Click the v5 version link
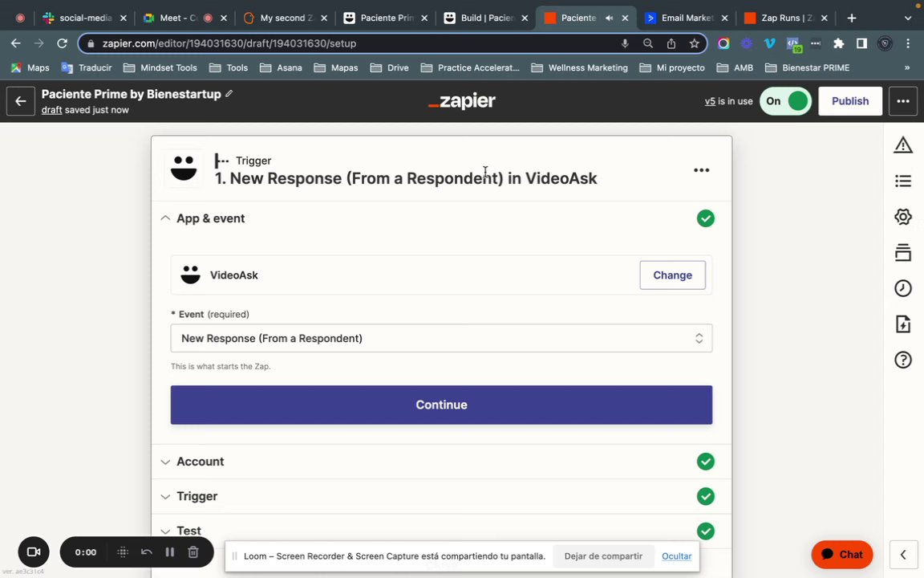Viewport: 924px width, 578px height. (710, 101)
